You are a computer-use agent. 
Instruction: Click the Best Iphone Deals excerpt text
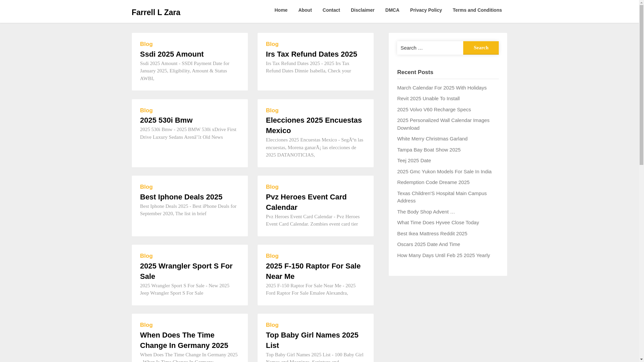pyautogui.click(x=189, y=210)
